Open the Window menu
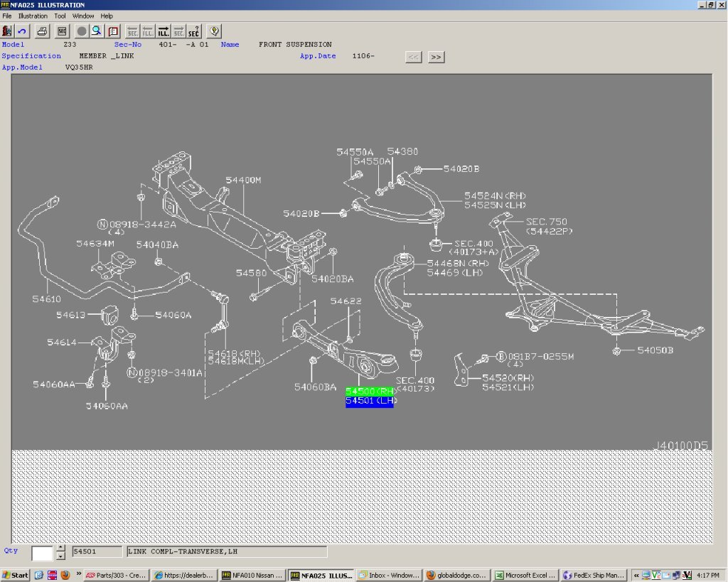The image size is (728, 582). pyautogui.click(x=83, y=16)
